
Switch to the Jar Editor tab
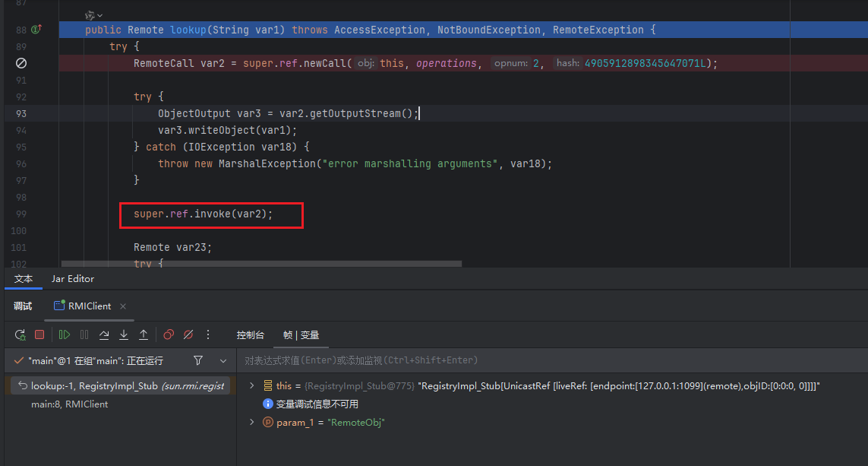tap(72, 279)
